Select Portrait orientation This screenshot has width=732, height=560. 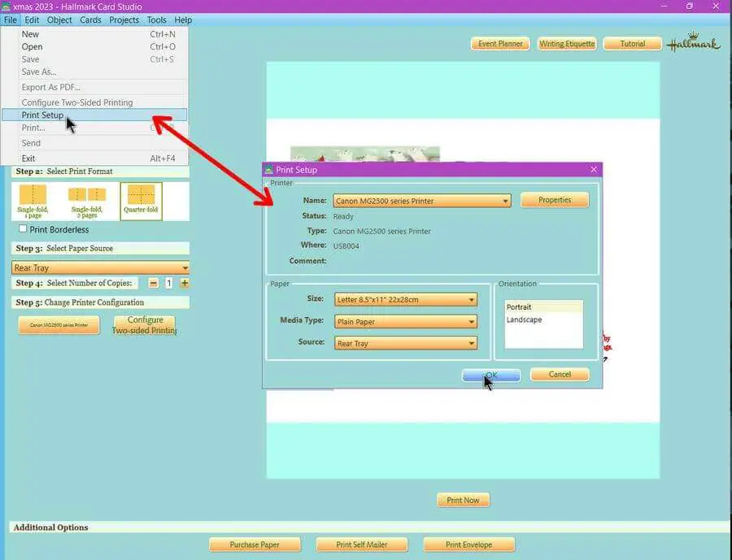(543, 306)
